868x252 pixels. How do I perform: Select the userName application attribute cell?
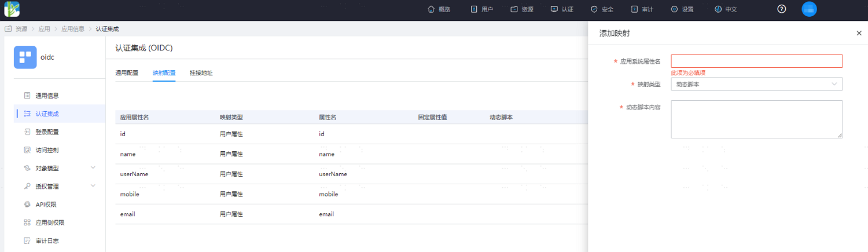pos(134,174)
